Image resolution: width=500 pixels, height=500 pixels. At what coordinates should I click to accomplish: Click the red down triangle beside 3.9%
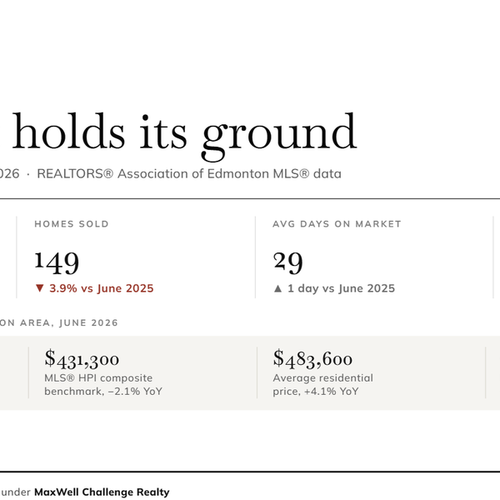click(x=40, y=288)
